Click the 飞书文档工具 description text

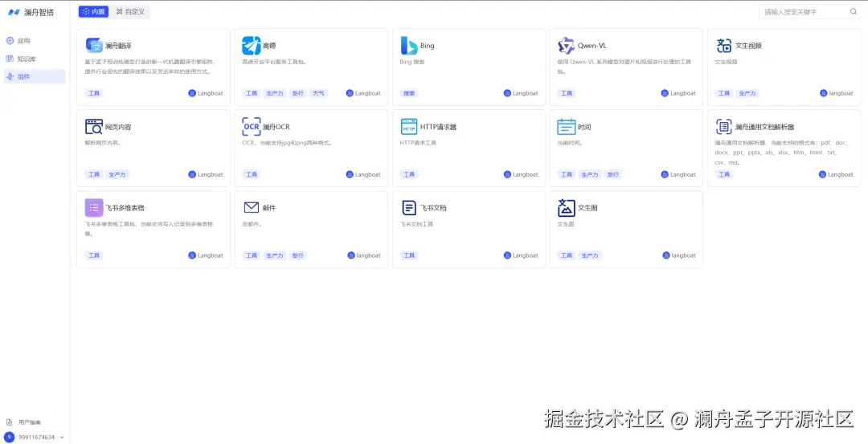click(x=416, y=224)
